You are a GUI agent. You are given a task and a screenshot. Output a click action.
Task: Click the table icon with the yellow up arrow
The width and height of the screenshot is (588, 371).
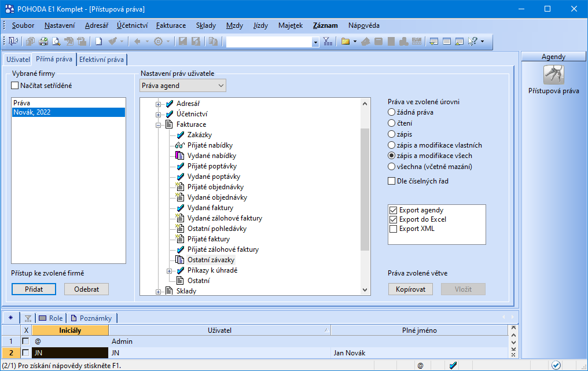coord(460,41)
